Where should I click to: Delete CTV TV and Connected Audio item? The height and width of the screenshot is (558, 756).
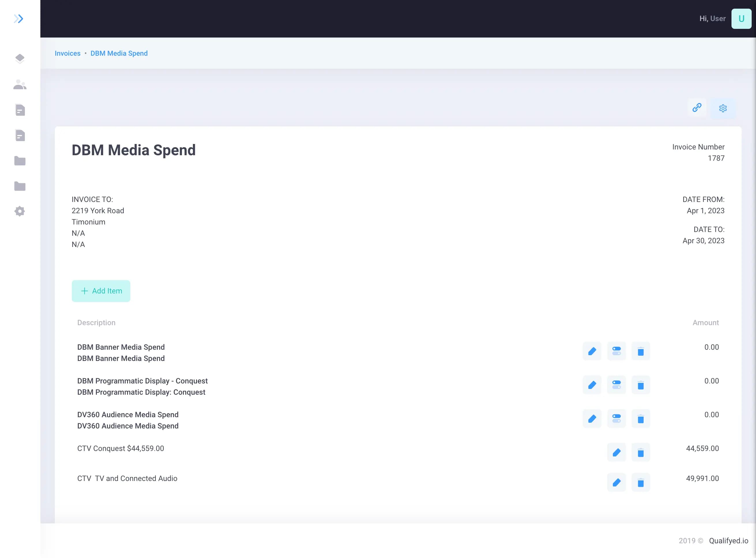(640, 483)
